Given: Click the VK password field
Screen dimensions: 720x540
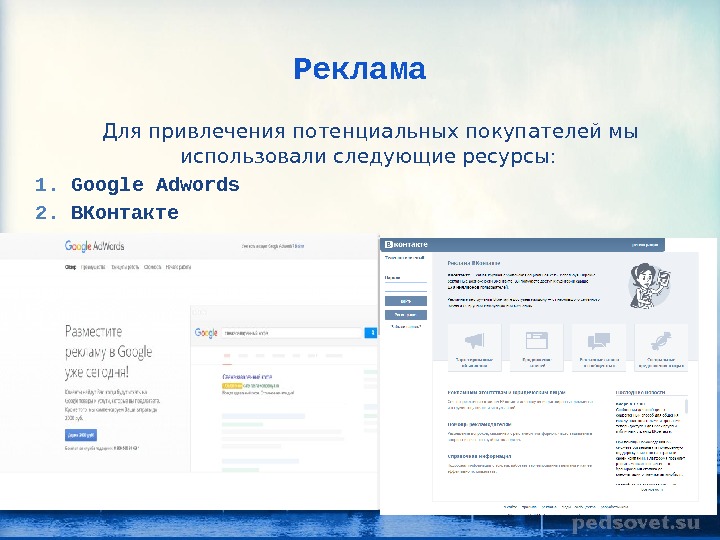Looking at the screenshot, I should (406, 285).
